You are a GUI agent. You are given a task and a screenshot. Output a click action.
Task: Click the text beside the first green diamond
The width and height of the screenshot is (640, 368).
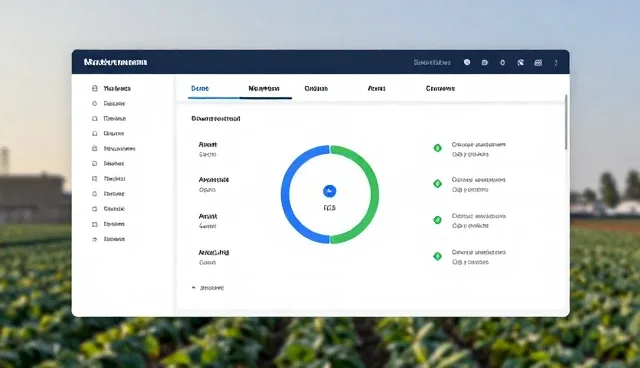tap(479, 149)
